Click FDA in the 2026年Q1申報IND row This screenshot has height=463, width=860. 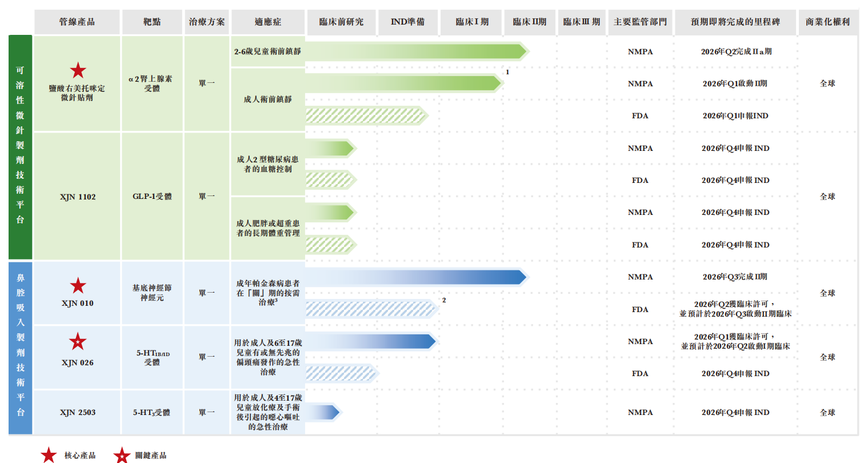click(x=640, y=116)
